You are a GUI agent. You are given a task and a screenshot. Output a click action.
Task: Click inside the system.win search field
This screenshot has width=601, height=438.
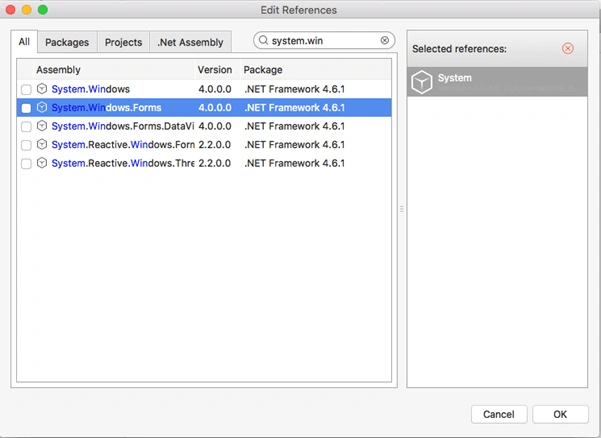[324, 40]
